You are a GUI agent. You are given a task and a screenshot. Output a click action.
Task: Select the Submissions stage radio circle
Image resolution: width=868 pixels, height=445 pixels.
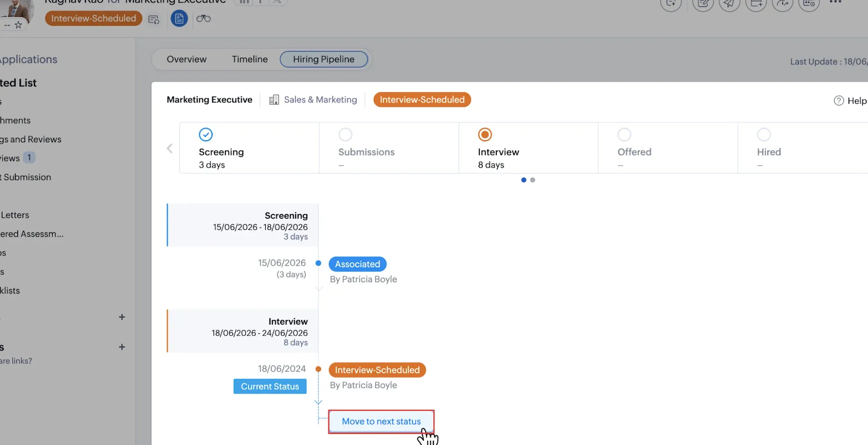point(345,135)
